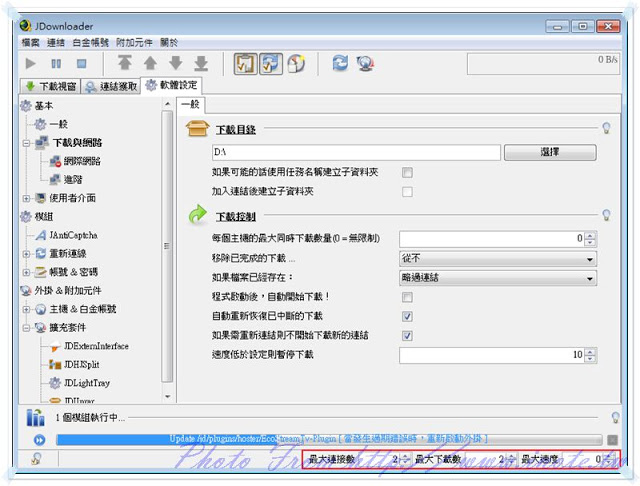The height and width of the screenshot is (486, 640).
Task: Enable 加入連結後建立子資料夾 checkbox
Action: (x=407, y=192)
